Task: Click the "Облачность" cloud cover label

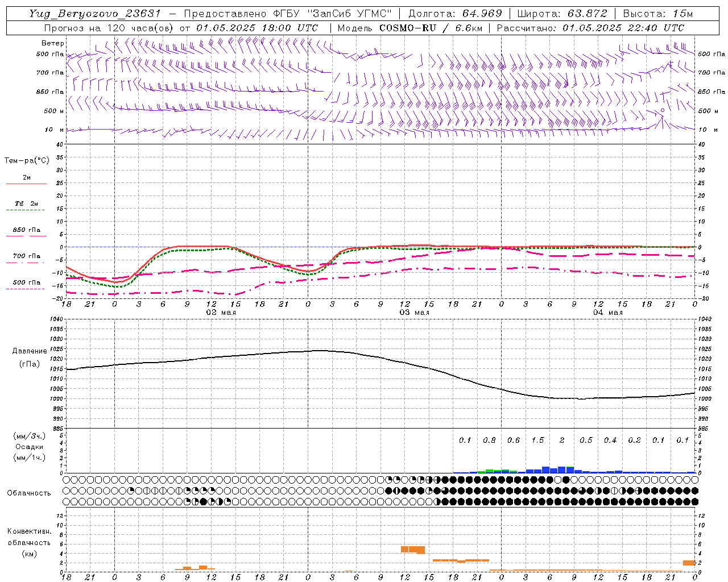Action: coord(29,493)
